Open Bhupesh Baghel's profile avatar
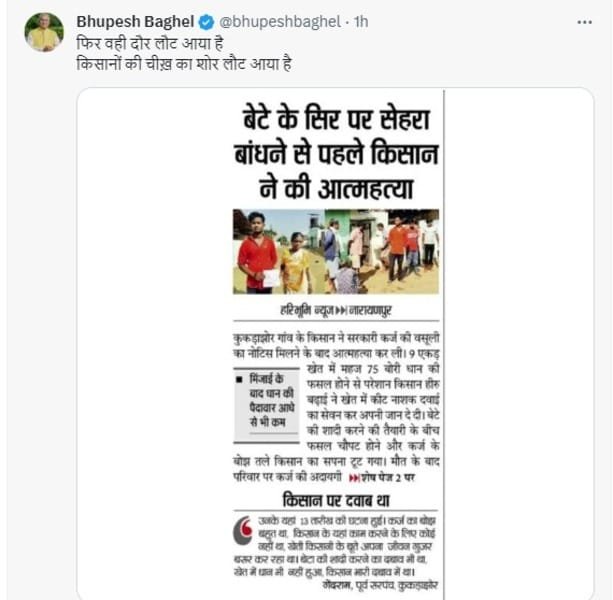Screen dimensions: 613x600 (x=44, y=32)
